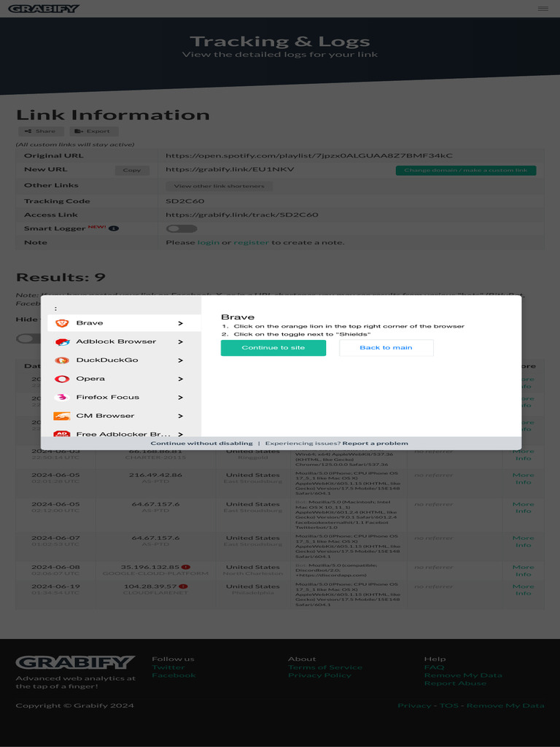Expand the DuckDuckGo row chevron
This screenshot has height=747, width=560.
(x=181, y=360)
